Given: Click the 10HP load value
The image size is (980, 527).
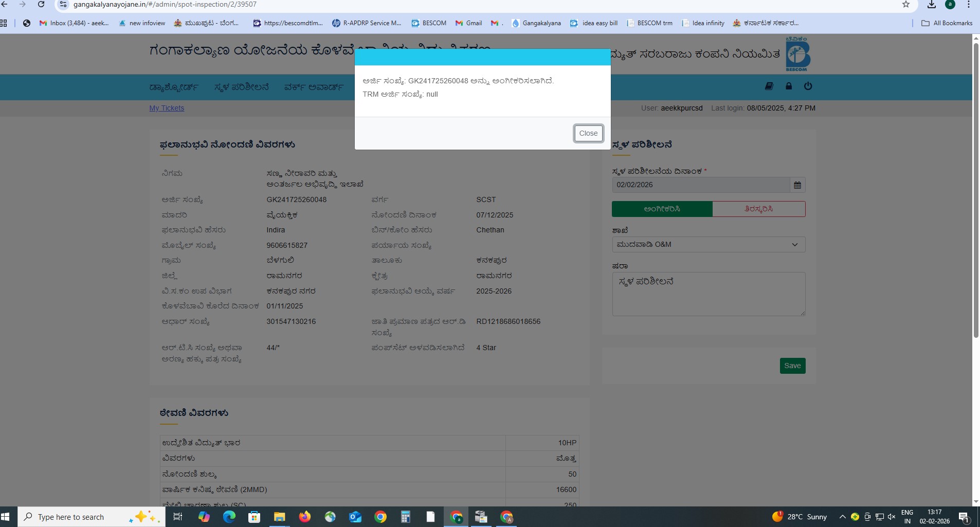Looking at the screenshot, I should (x=568, y=443).
